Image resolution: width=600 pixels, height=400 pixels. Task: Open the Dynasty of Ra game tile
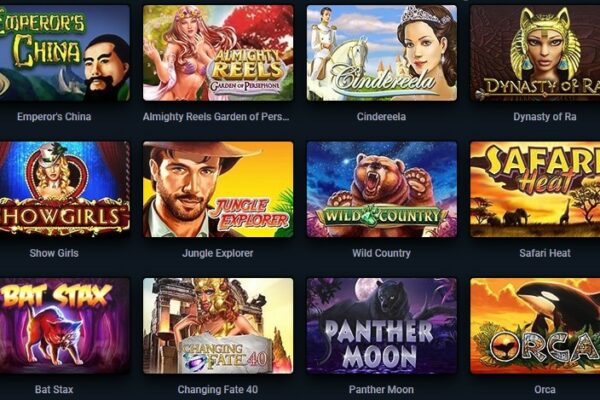pyautogui.click(x=535, y=53)
